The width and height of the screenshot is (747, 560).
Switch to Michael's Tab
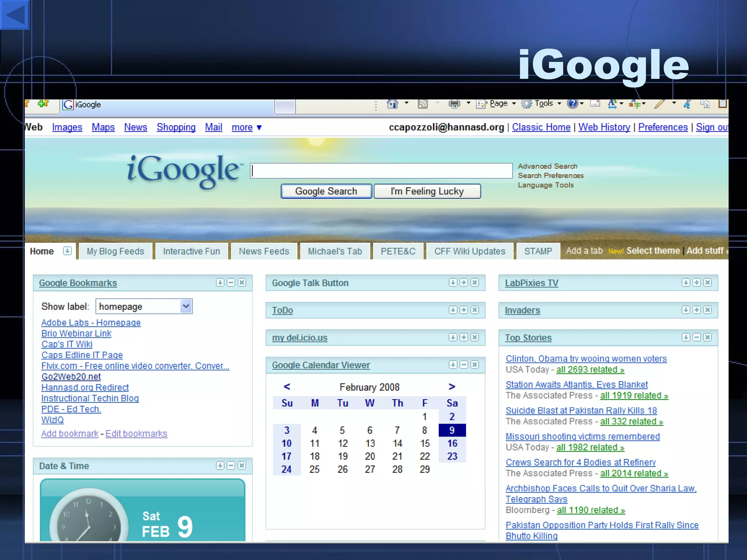click(335, 251)
